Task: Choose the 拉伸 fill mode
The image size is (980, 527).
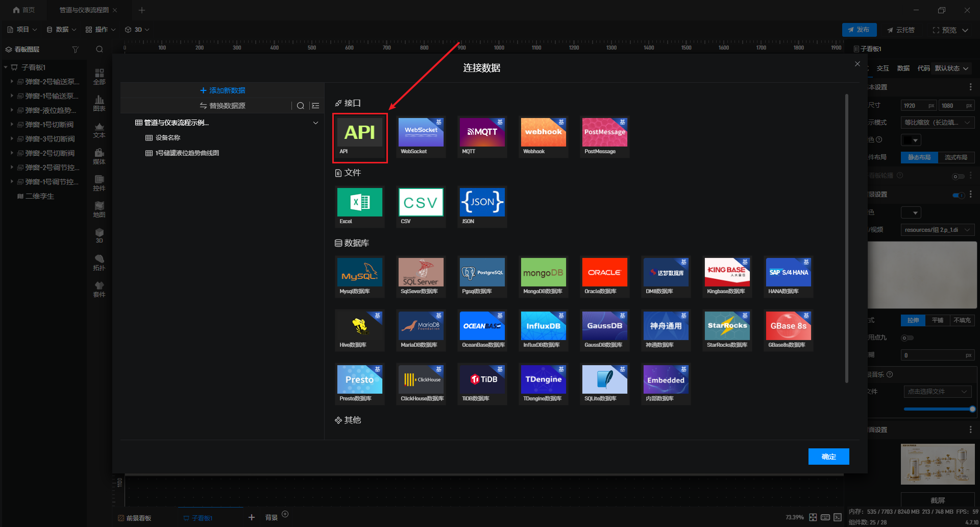Action: 913,320
